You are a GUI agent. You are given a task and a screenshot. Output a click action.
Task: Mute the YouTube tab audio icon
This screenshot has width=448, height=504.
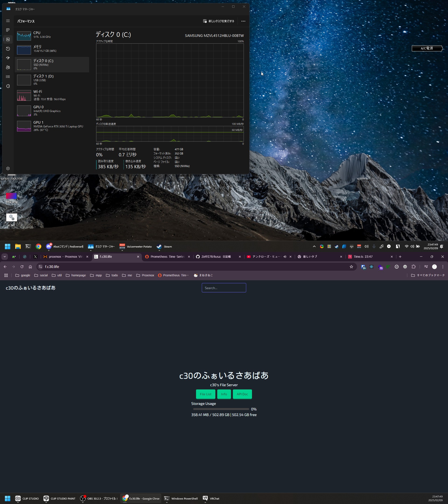[285, 256]
